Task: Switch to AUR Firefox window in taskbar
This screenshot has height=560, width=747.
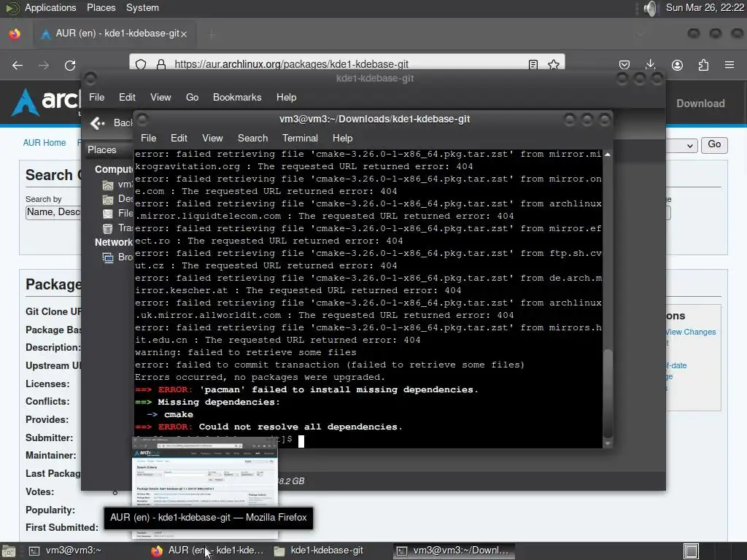Action: point(206,551)
